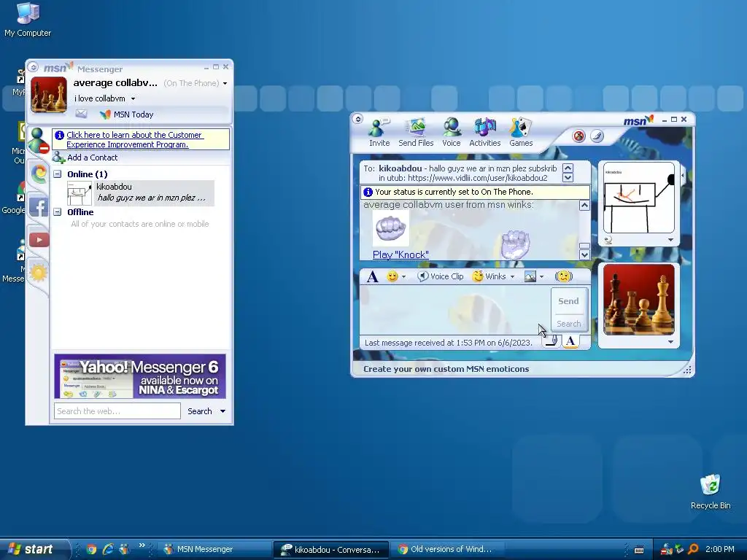Click the Play "Knock" wink link
This screenshot has width=747, height=560.
(400, 254)
